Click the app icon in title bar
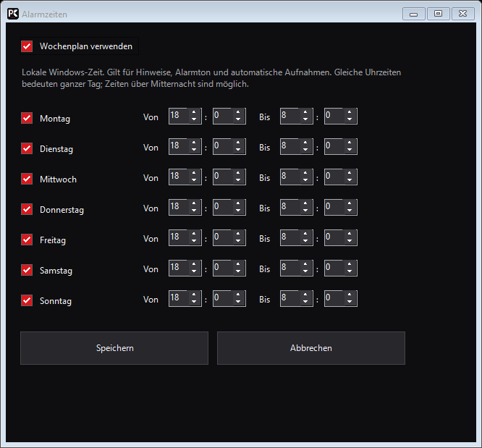 pos(13,14)
